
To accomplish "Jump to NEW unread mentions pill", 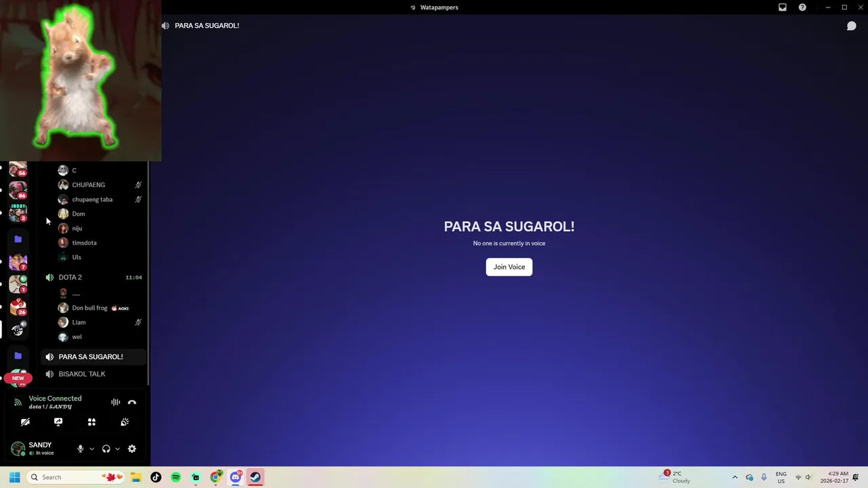I will (18, 378).
